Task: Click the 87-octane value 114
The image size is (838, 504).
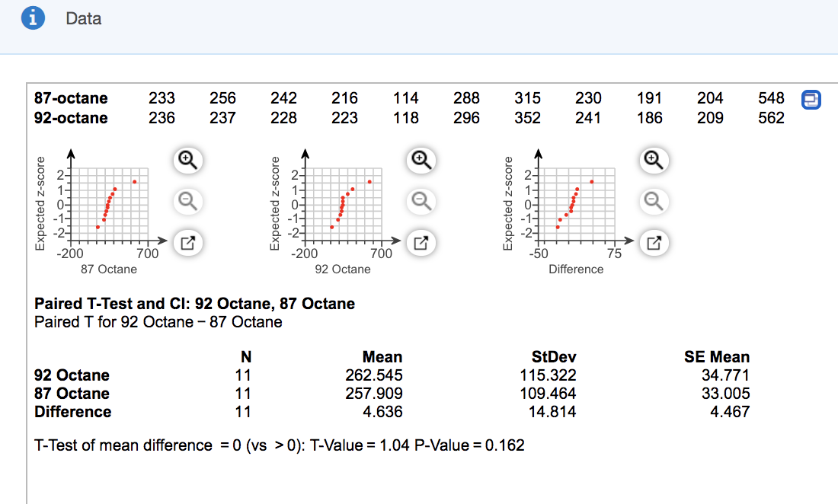Action: [x=405, y=98]
